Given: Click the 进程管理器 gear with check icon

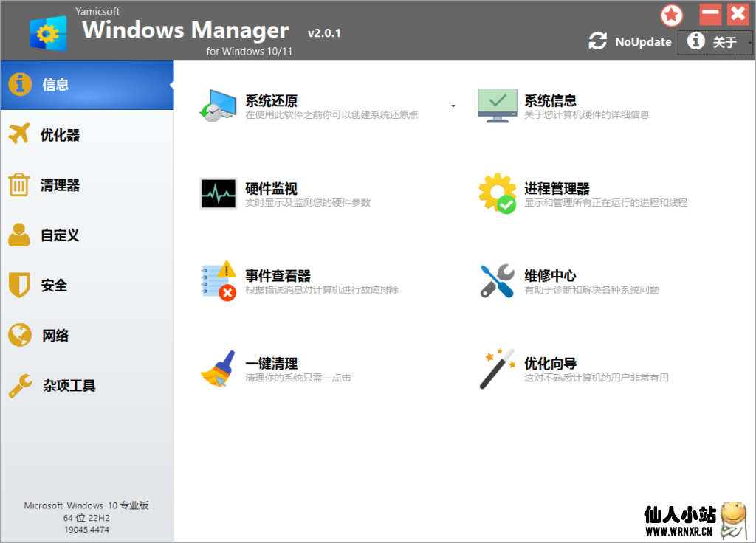Looking at the screenshot, I should [x=497, y=193].
